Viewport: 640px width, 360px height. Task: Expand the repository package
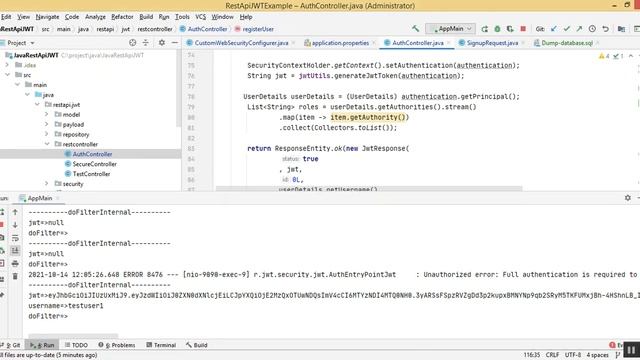pyautogui.click(x=47, y=134)
